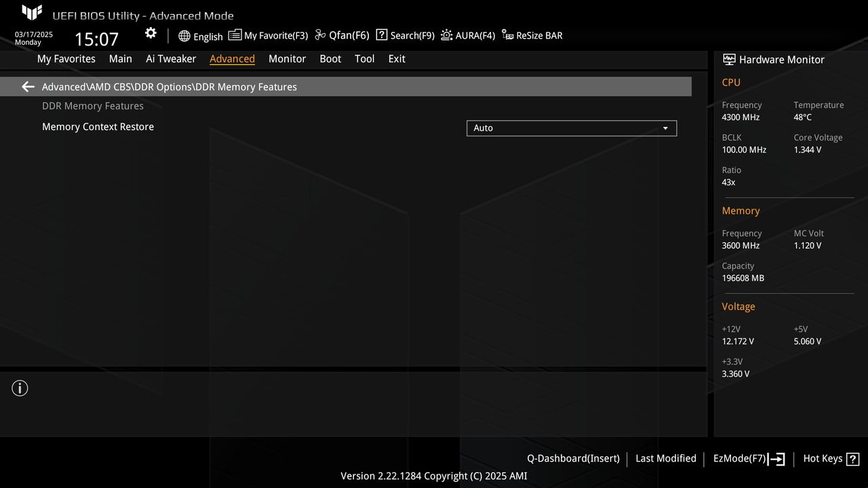The image size is (868, 488).
Task: Toggle ReSize BAR option
Action: 532,35
